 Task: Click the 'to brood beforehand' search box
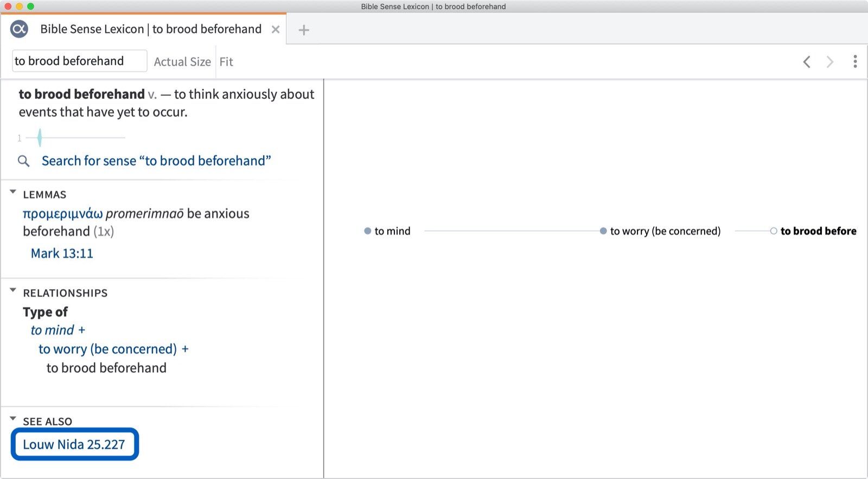pyautogui.click(x=79, y=61)
